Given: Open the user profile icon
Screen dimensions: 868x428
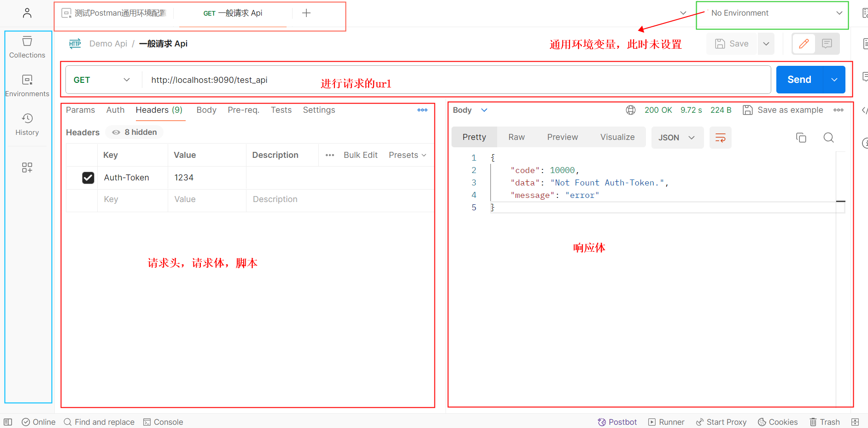Looking at the screenshot, I should coord(27,13).
